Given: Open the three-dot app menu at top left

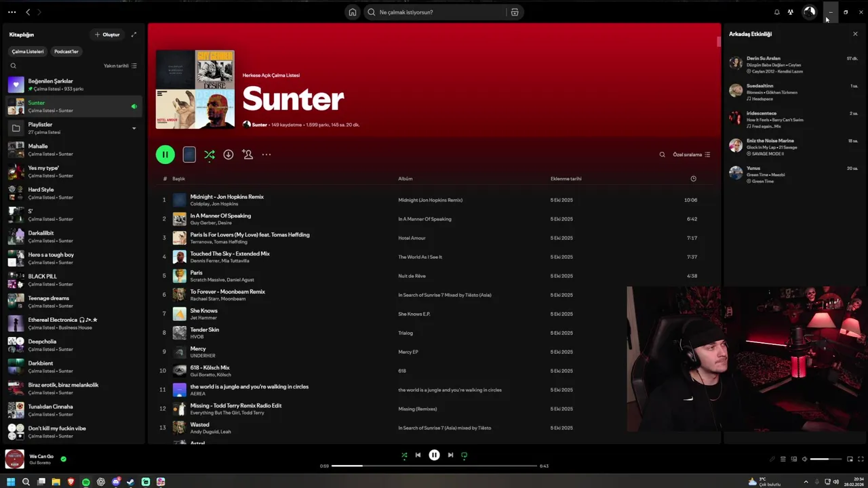Looking at the screenshot, I should [x=12, y=12].
